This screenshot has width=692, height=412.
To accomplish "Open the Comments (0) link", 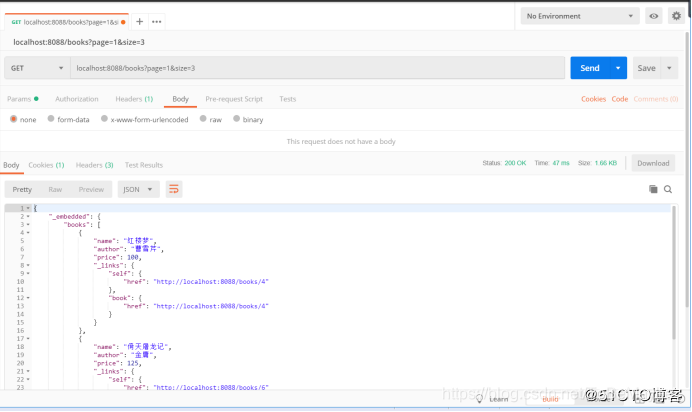I will pyautogui.click(x=656, y=99).
